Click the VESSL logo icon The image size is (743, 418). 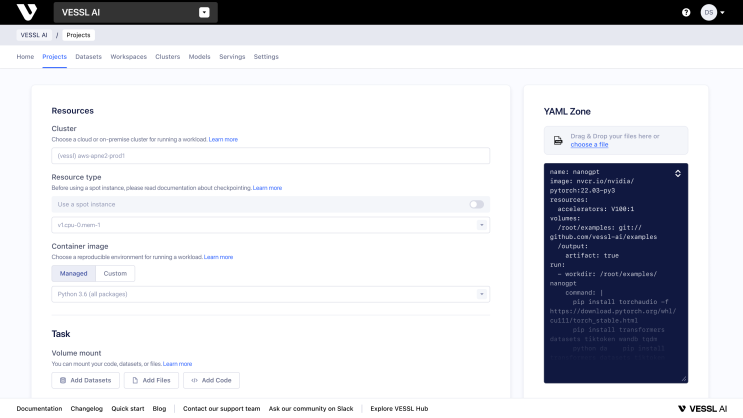tap(27, 12)
